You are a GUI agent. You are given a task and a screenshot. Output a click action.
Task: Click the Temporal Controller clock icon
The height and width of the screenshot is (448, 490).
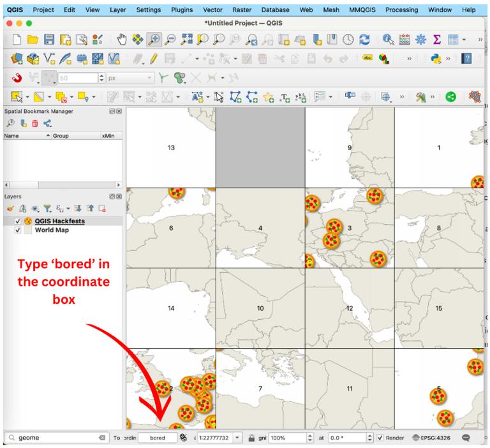(x=348, y=40)
